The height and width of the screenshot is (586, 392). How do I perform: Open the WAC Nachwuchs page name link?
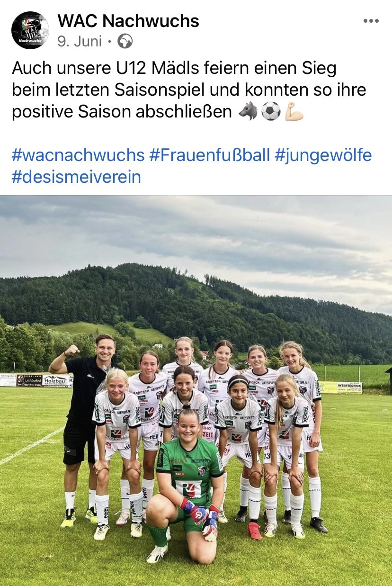point(128,21)
